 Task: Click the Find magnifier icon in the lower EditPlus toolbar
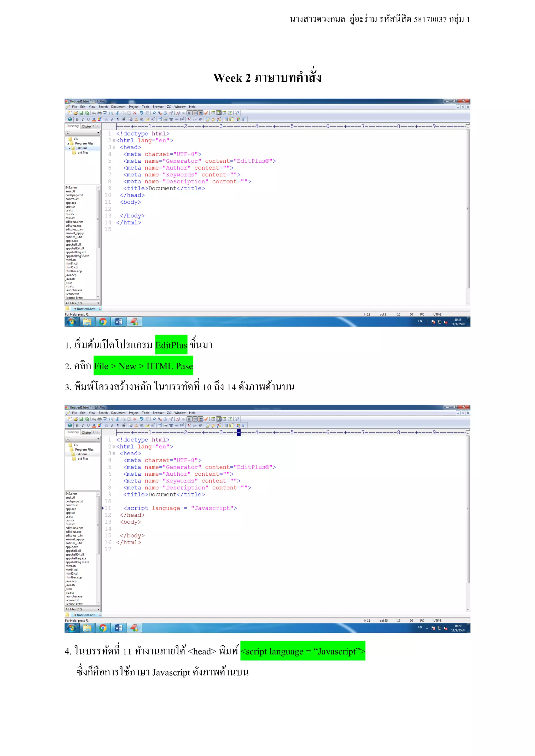coord(154,419)
